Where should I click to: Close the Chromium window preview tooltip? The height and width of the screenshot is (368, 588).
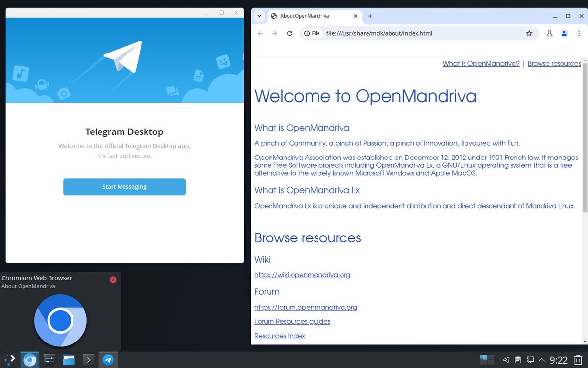click(x=113, y=280)
